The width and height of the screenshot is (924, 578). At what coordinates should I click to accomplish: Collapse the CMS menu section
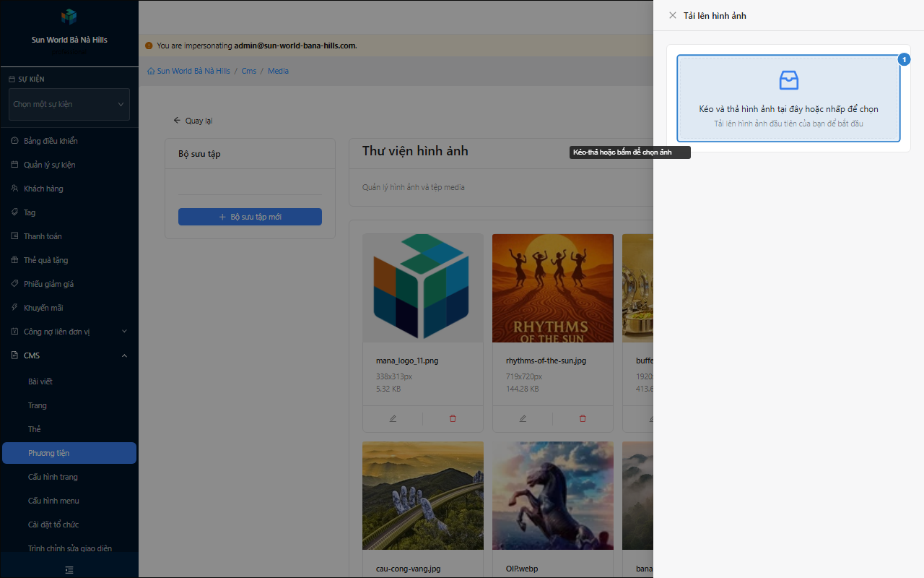click(69, 355)
